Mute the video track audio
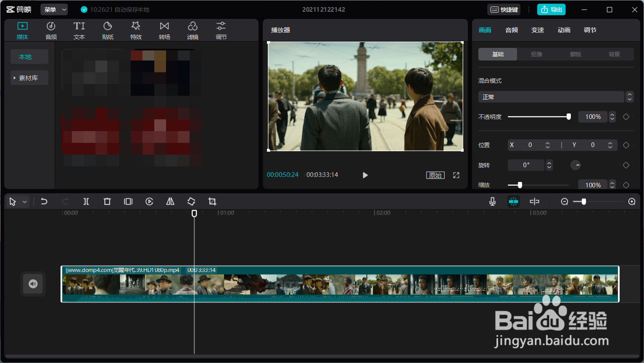This screenshot has height=363, width=644. tap(33, 284)
